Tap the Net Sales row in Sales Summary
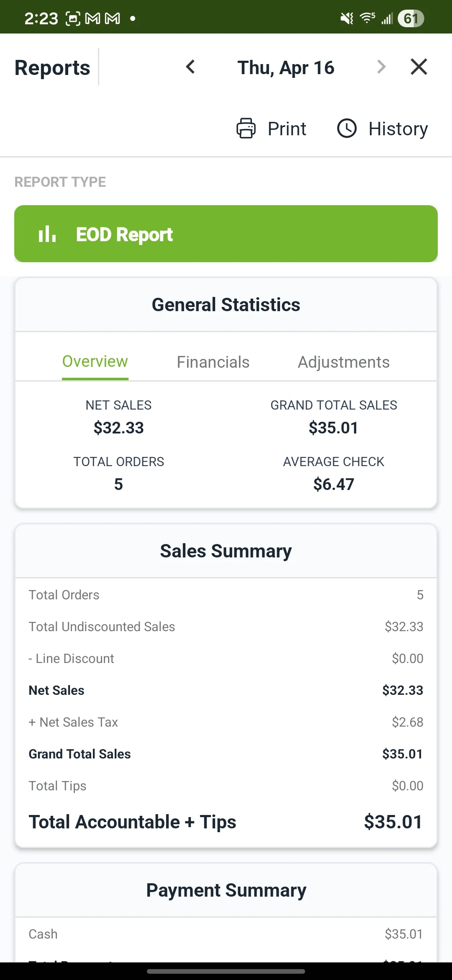The height and width of the screenshot is (980, 452). (226, 690)
